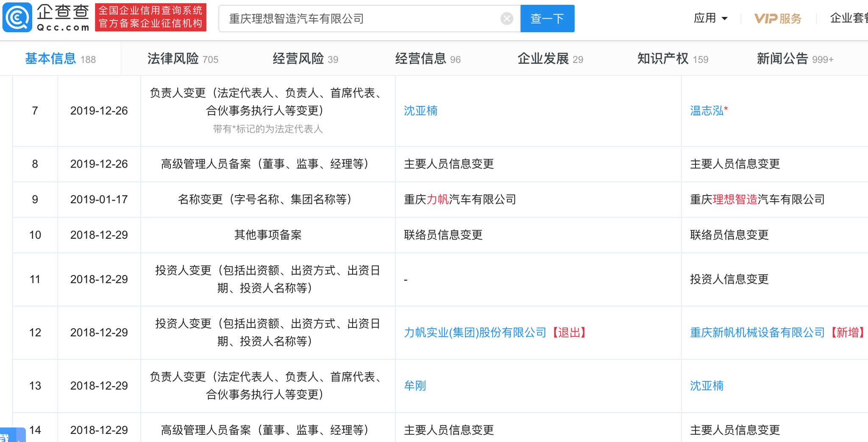Click the Qcc.com logo icon
Screen dimensions: 868x442
(x=17, y=18)
